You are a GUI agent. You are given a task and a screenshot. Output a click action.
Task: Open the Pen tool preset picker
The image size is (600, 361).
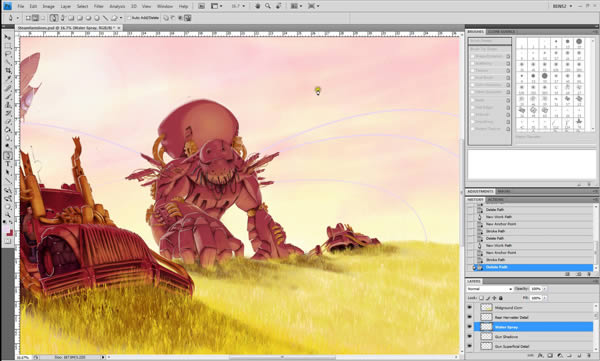coord(18,18)
